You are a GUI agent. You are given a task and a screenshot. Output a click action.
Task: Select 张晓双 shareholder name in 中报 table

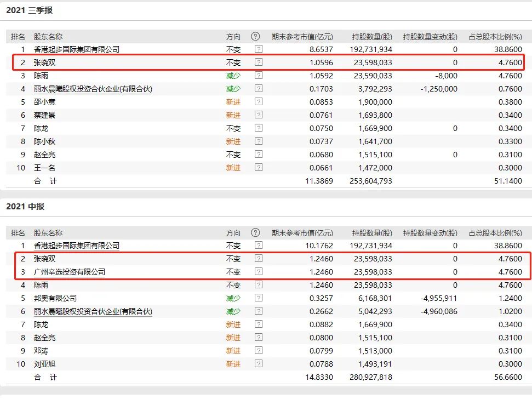pyautogui.click(x=45, y=259)
